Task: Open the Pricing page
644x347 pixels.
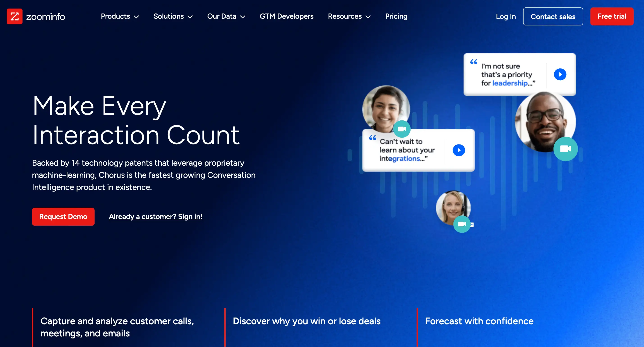Action: click(x=396, y=16)
